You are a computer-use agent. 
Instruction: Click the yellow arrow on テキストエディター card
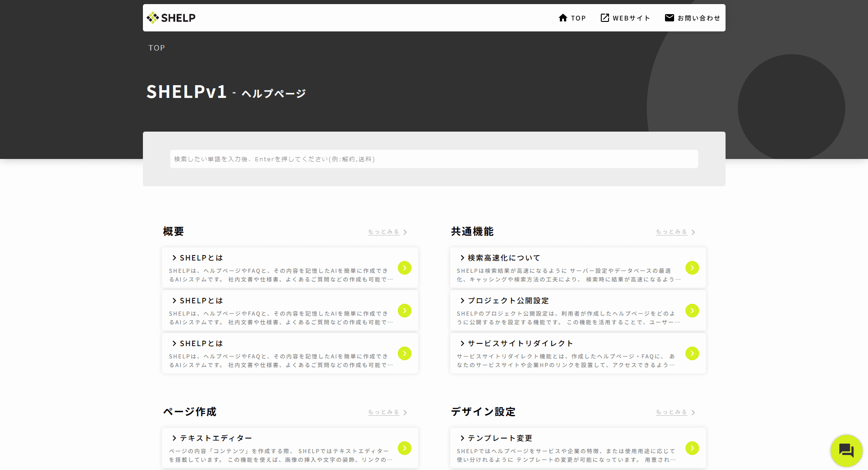pos(404,448)
